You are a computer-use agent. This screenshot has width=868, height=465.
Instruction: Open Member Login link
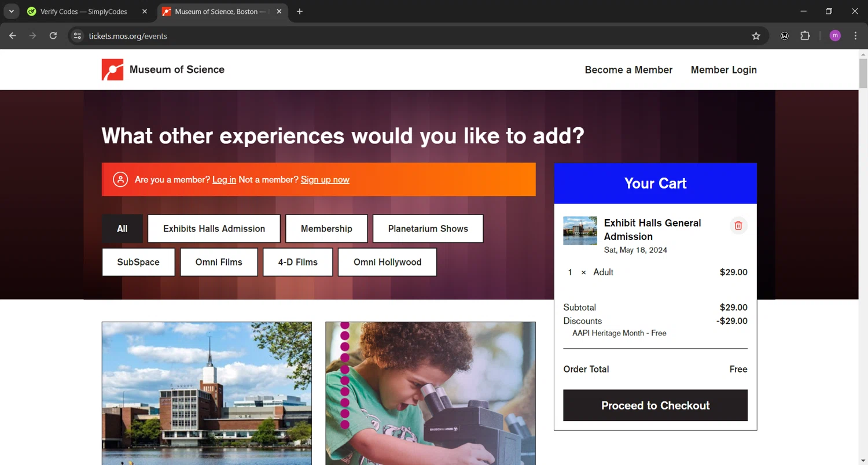pyautogui.click(x=723, y=70)
